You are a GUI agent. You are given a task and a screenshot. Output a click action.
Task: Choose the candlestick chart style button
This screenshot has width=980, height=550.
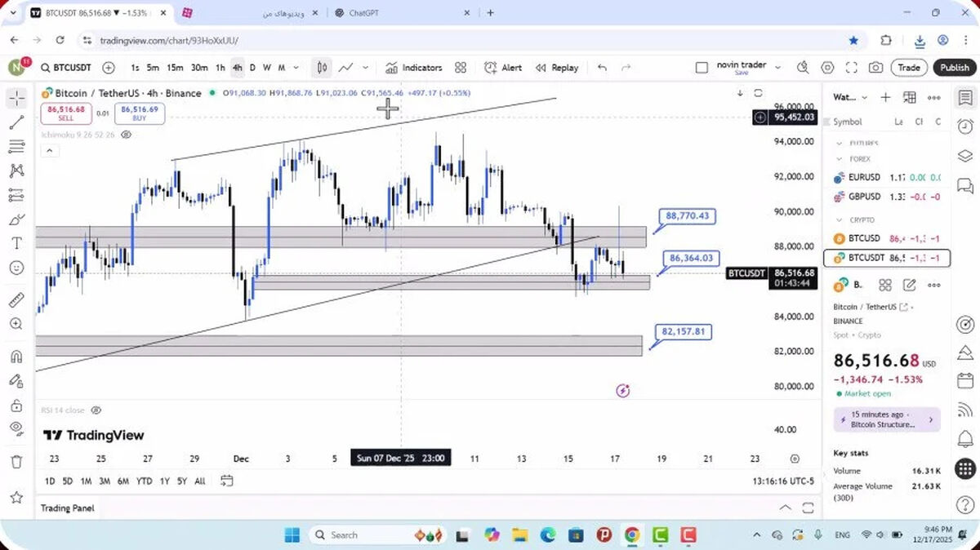[323, 68]
